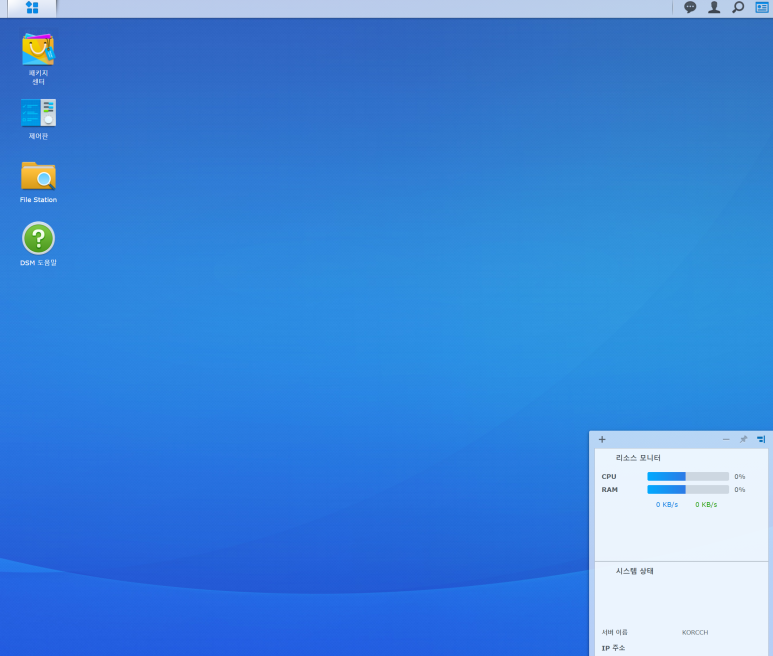Add a widget with the plus button

coord(602,439)
